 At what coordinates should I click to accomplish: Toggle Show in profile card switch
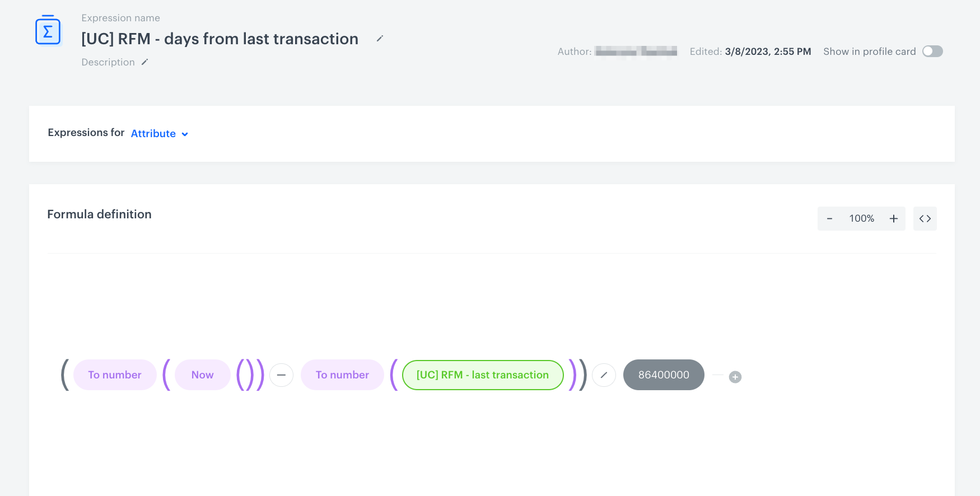click(x=932, y=52)
